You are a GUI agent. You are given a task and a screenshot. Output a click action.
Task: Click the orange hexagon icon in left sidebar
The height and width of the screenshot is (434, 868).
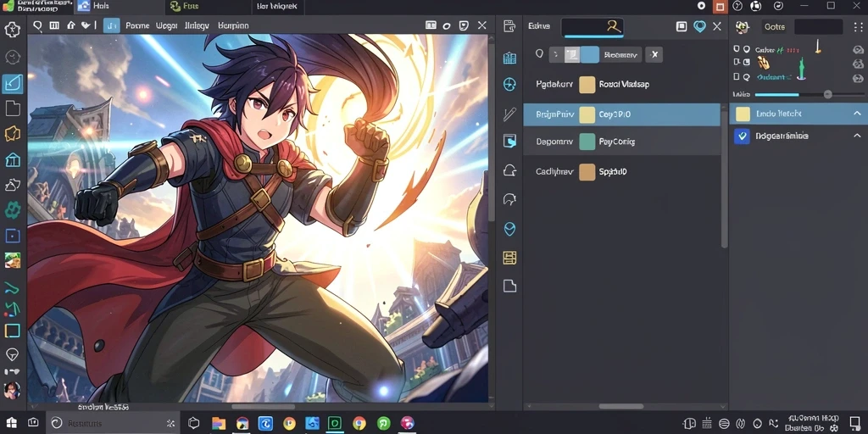point(12,133)
